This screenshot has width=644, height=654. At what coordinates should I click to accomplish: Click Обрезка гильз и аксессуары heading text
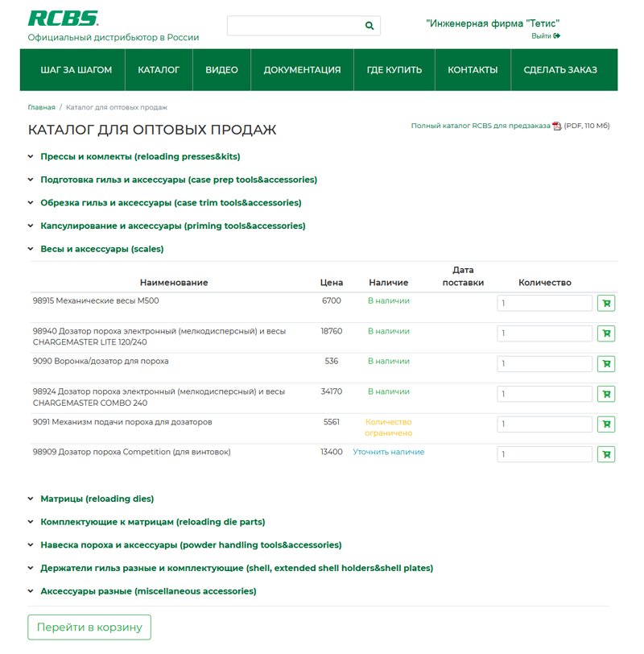point(171,203)
